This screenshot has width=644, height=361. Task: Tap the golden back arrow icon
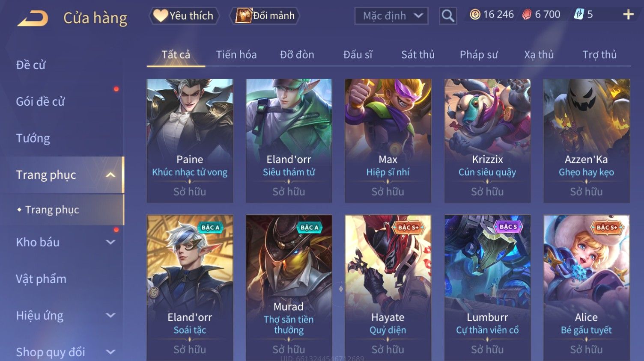(33, 18)
